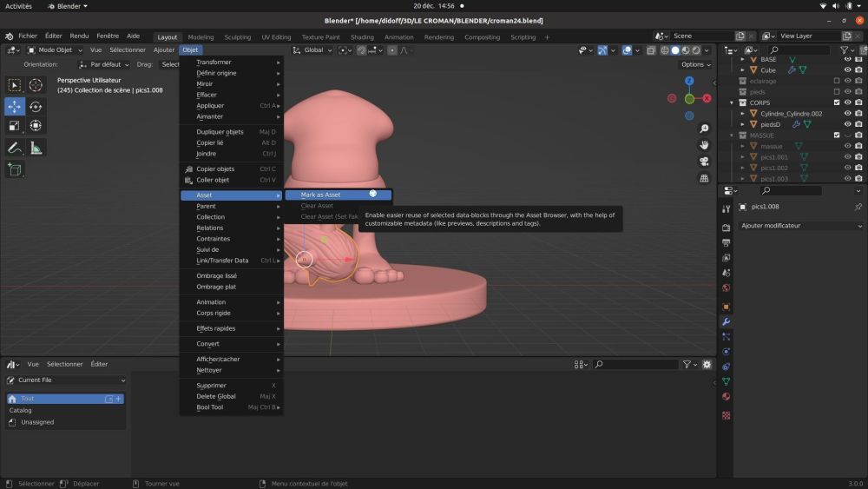This screenshot has width=868, height=489.
Task: Click the blue Z axis gizmo ball
Action: point(689,81)
